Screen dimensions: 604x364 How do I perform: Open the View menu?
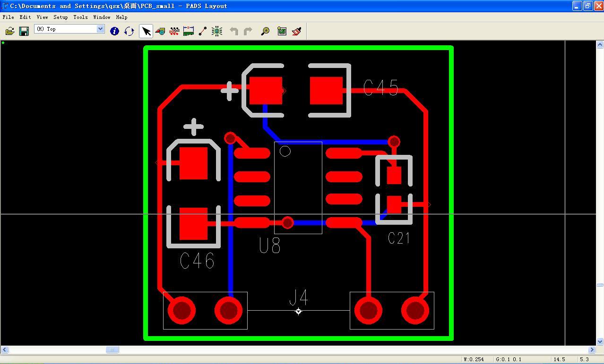(x=42, y=17)
